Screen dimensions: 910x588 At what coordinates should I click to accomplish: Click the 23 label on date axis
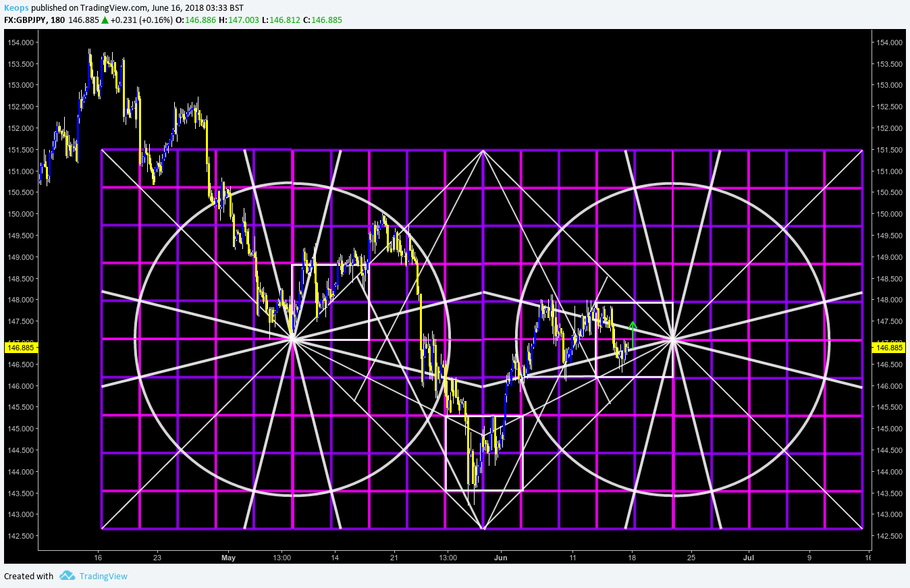157,558
